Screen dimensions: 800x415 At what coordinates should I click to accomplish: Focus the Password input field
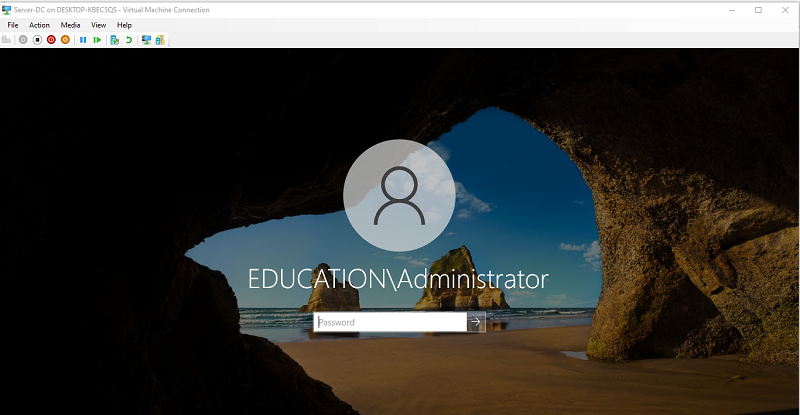click(x=390, y=322)
